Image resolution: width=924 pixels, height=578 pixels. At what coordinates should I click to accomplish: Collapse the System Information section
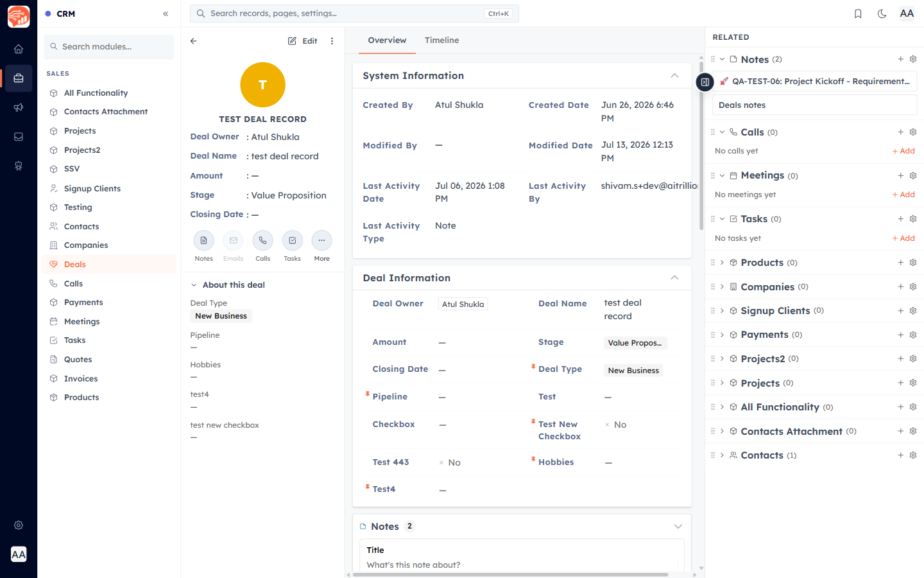coord(674,76)
